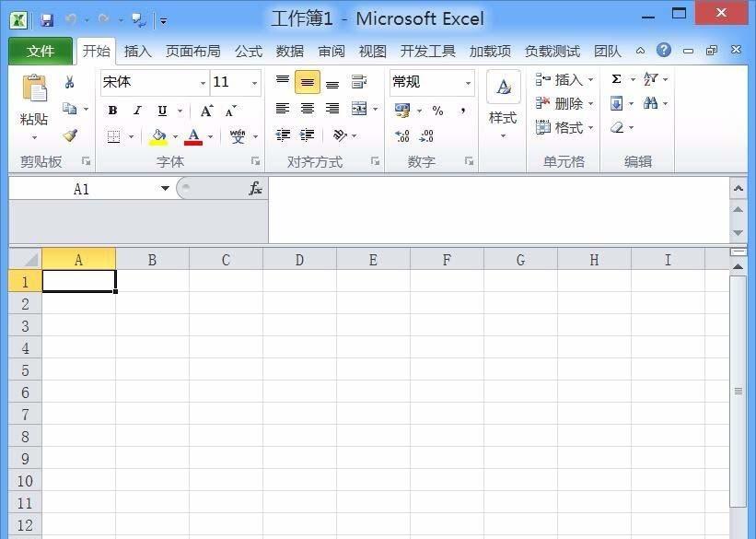Click the red font color swatch
The height and width of the screenshot is (539, 756).
point(192,141)
